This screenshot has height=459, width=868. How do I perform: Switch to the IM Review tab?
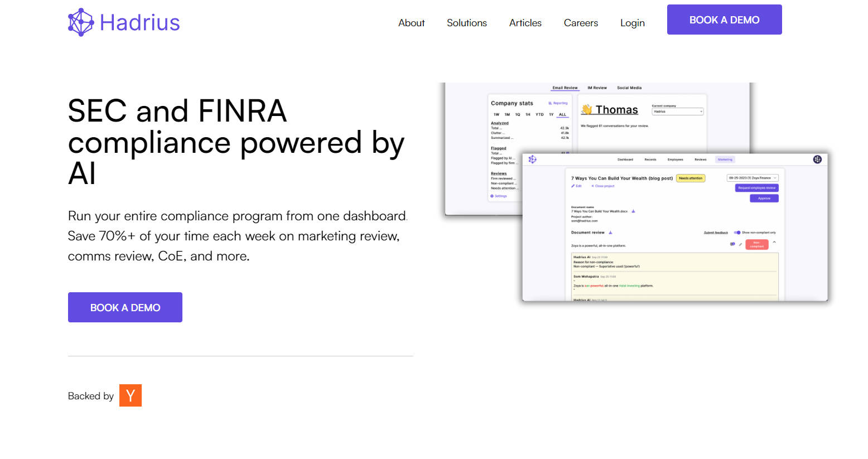[597, 88]
